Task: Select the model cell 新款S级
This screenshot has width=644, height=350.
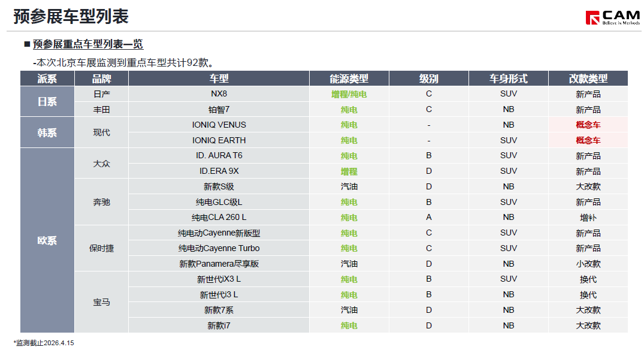Action: [219, 186]
